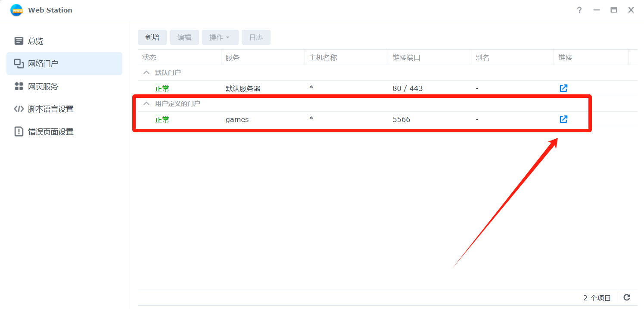644x309 pixels.
Task: Click the 总览 overview sidebar icon
Action: 19,41
